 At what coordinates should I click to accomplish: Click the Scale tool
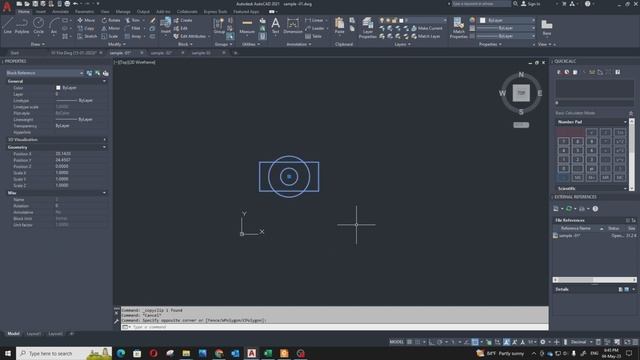[x=110, y=36]
